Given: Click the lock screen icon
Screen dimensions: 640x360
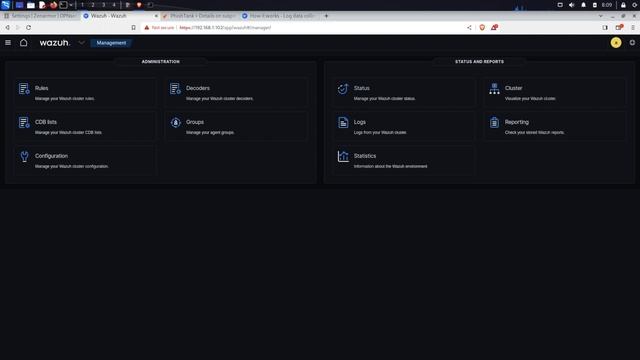Looking at the screenshot, I should [623, 5].
